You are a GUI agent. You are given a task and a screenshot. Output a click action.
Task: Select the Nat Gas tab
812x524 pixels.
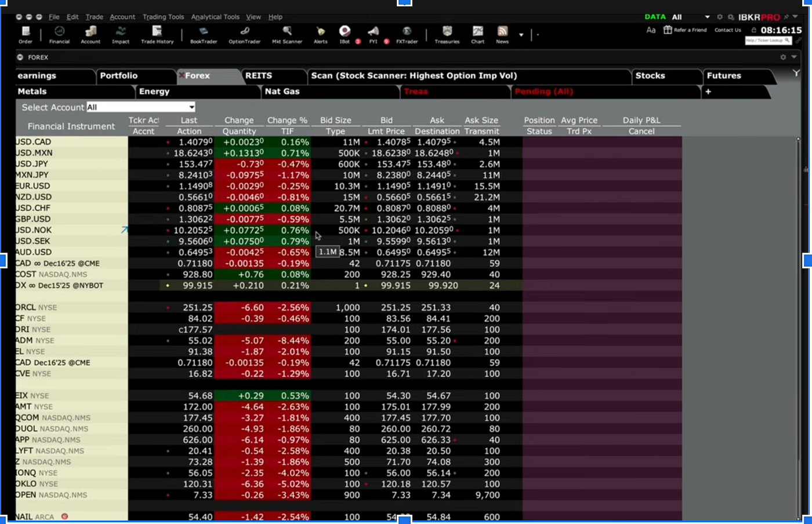[330, 92]
